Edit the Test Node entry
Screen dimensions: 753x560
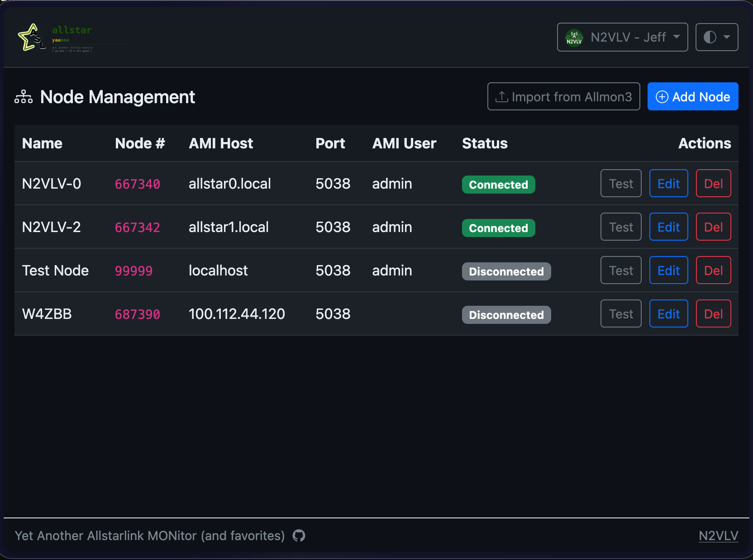click(668, 270)
